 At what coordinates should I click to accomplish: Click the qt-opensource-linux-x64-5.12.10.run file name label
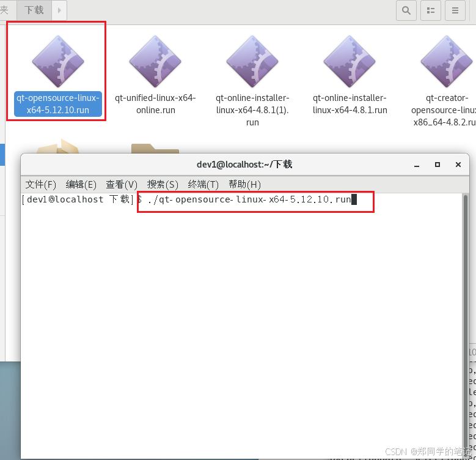click(58, 104)
